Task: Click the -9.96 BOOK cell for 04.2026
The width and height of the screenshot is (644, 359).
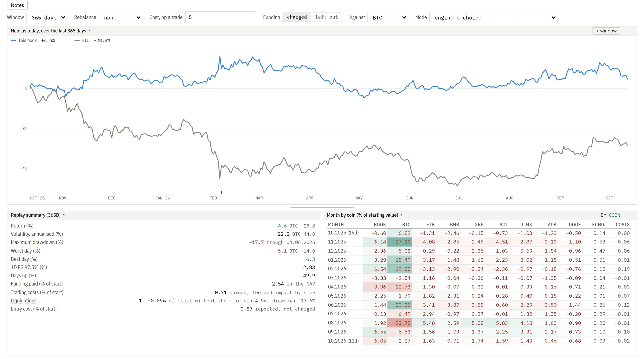Action: 375,287
